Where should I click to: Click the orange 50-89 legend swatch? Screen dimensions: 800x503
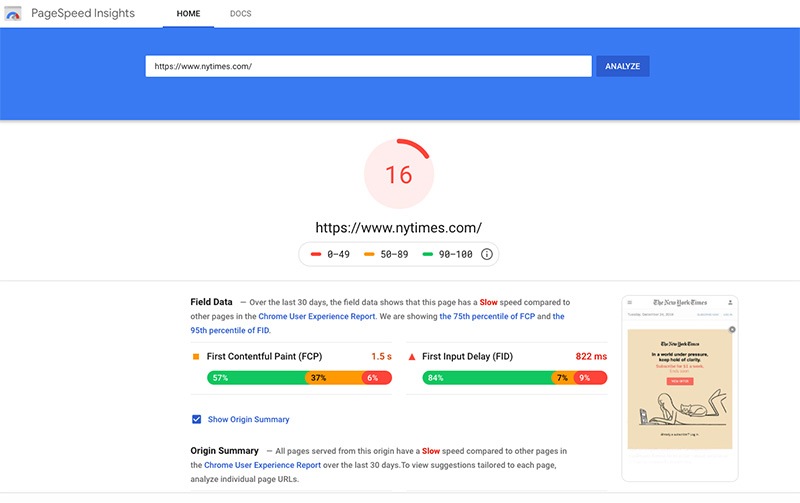pyautogui.click(x=369, y=254)
